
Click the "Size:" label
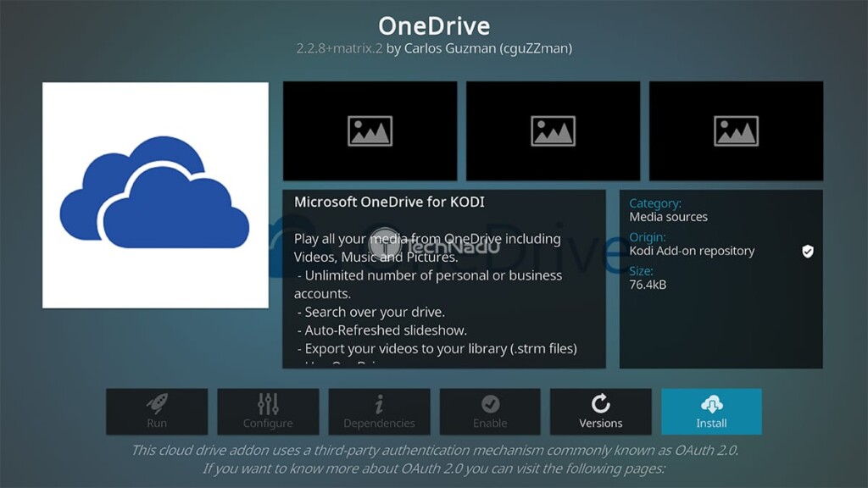(x=641, y=270)
